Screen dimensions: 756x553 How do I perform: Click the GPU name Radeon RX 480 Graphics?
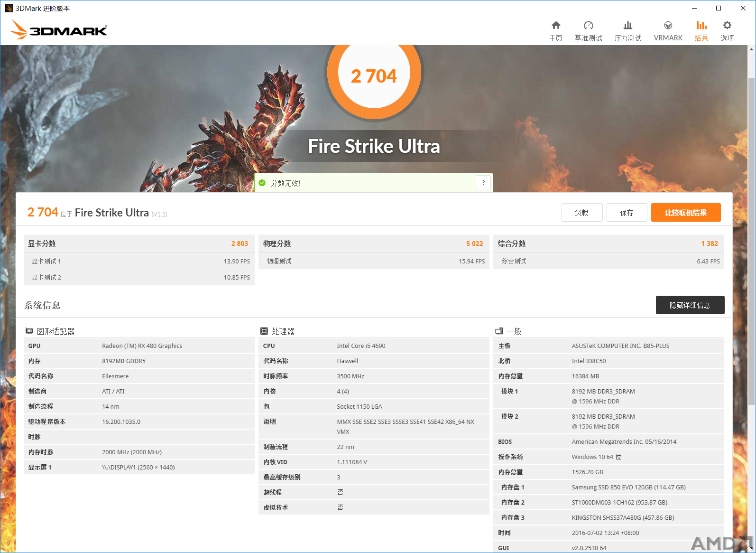tap(142, 346)
